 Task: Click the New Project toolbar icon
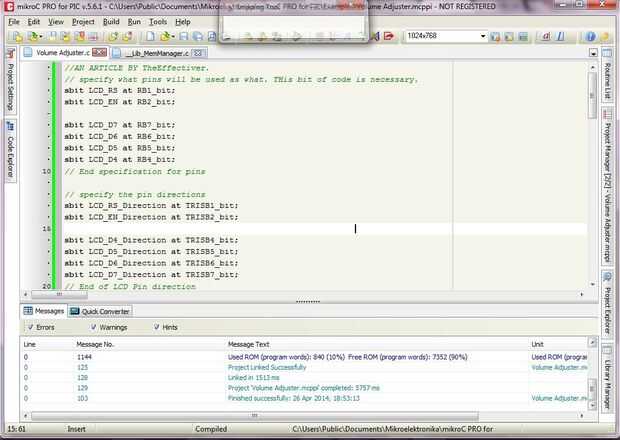click(x=17, y=36)
